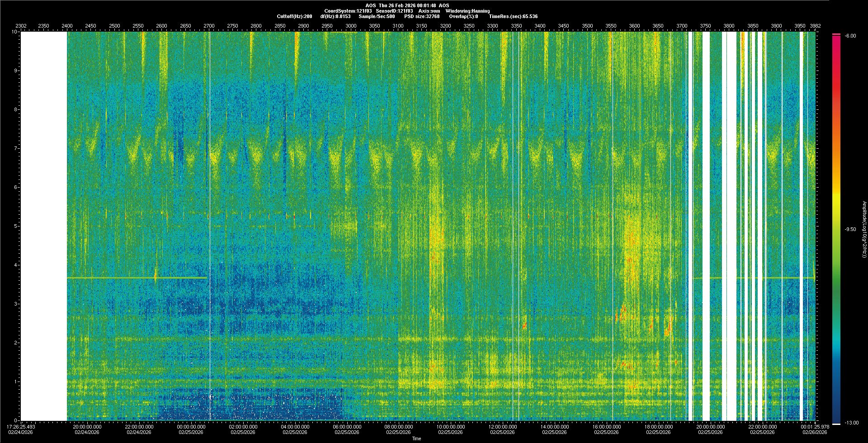
Task: Click the TimeRes.(sec):65.536 label
Action: point(513,16)
